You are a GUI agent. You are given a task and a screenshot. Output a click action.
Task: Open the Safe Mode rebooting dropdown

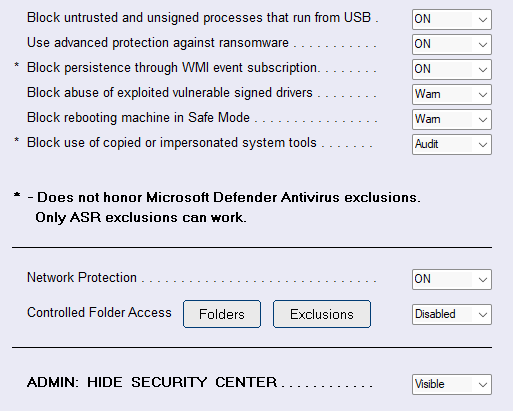coord(452,119)
